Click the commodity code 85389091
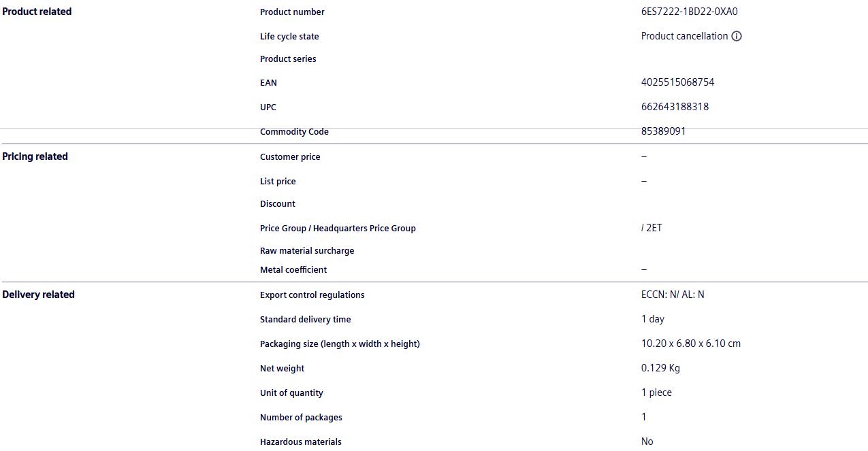The height and width of the screenshot is (451, 868). point(663,131)
